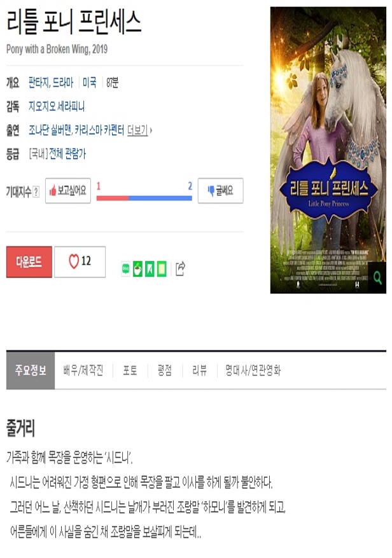This screenshot has width=392, height=558.
Task: Open the movie poster thumbnail
Action: click(328, 150)
